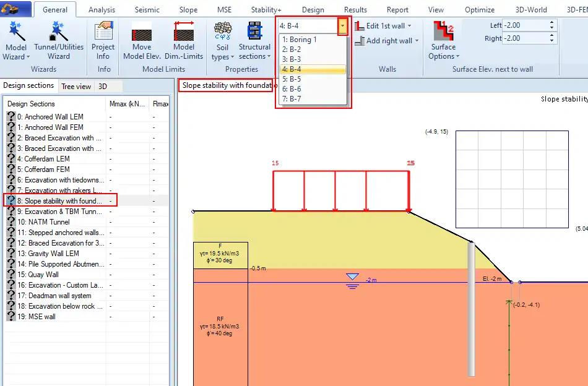Open Project Info
Viewport: 588px width, 386px height.
pyautogui.click(x=103, y=40)
